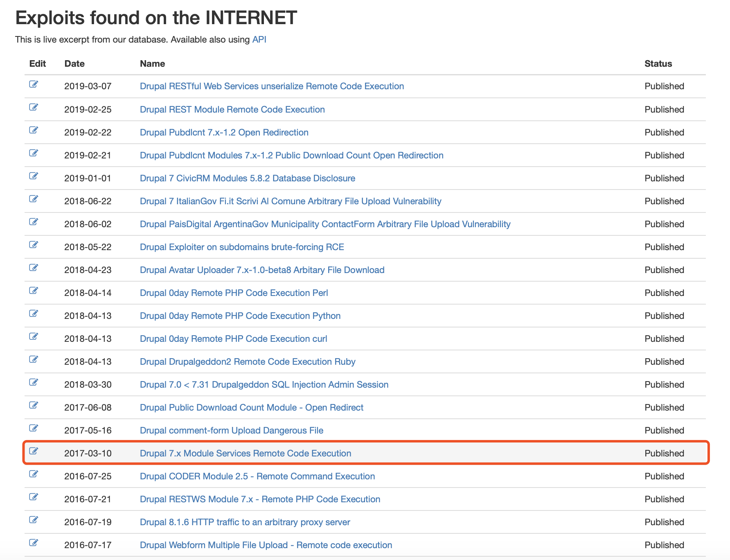Open Drupal 8.1.6 HTTP traffic proxy link
Image resolution: width=730 pixels, height=560 pixels.
[x=245, y=522]
